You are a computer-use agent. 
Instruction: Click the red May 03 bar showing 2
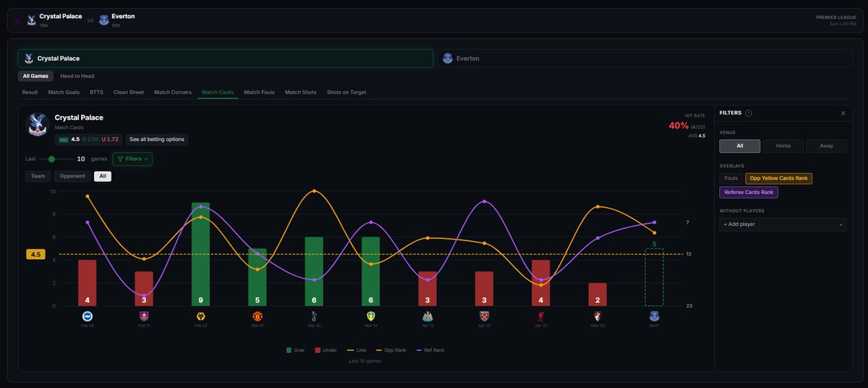(597, 294)
